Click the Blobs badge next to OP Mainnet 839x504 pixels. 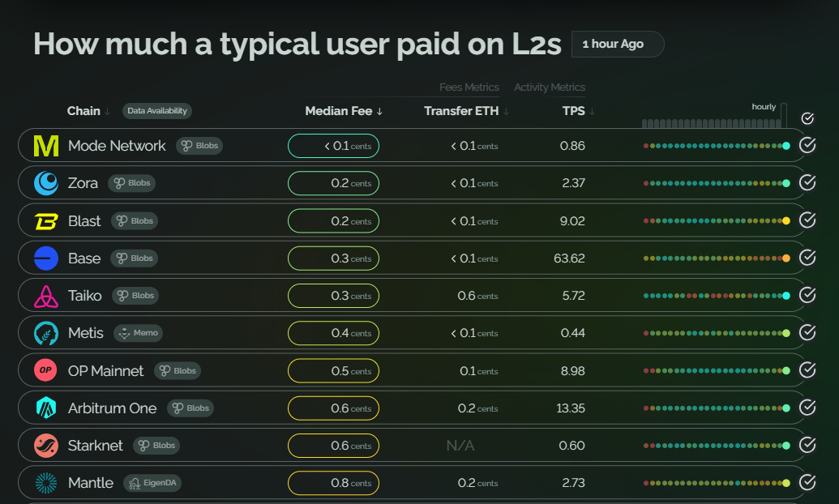click(178, 371)
